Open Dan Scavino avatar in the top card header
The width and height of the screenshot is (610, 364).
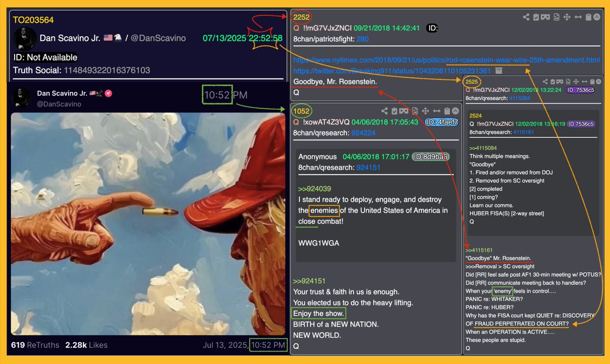[x=24, y=39]
